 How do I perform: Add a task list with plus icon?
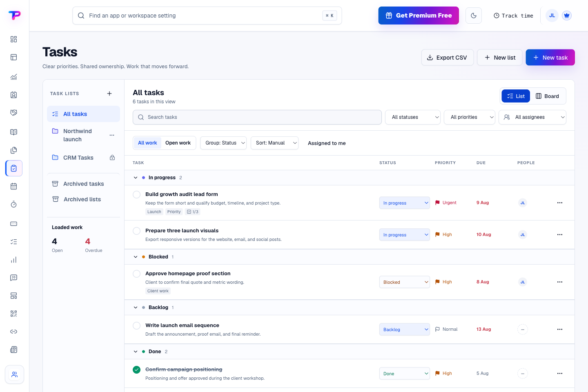pos(109,94)
